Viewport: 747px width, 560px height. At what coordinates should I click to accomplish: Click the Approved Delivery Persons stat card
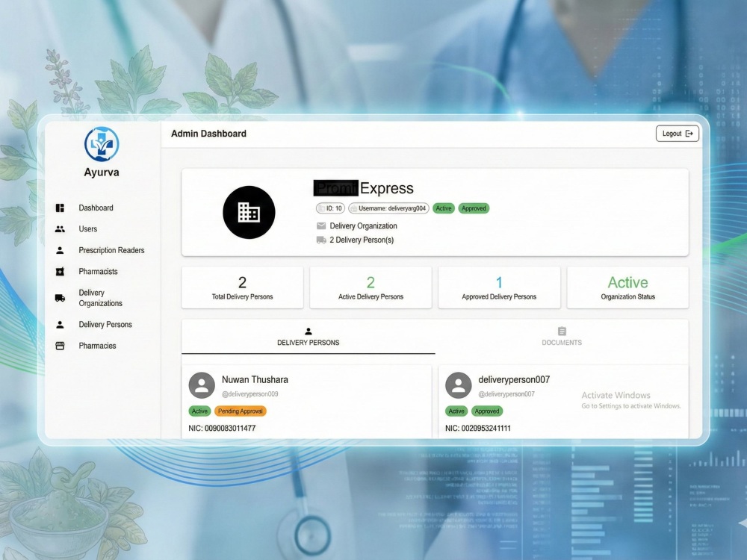499,287
